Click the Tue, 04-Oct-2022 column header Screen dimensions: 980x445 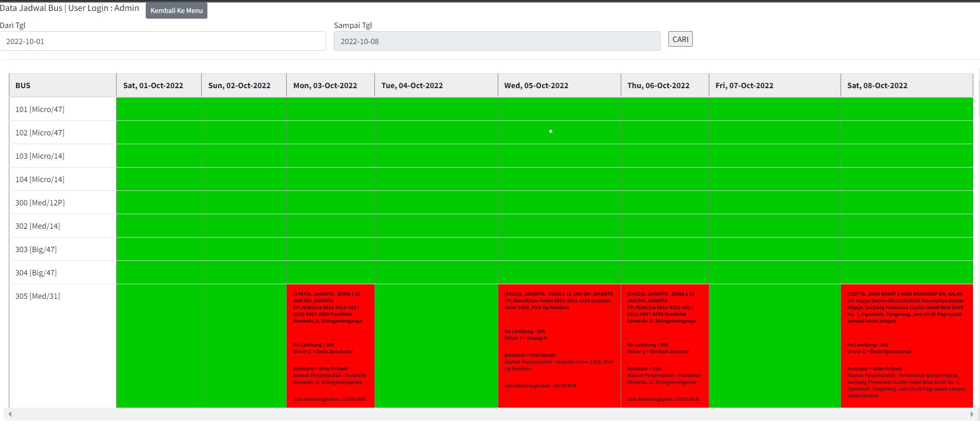(436, 86)
